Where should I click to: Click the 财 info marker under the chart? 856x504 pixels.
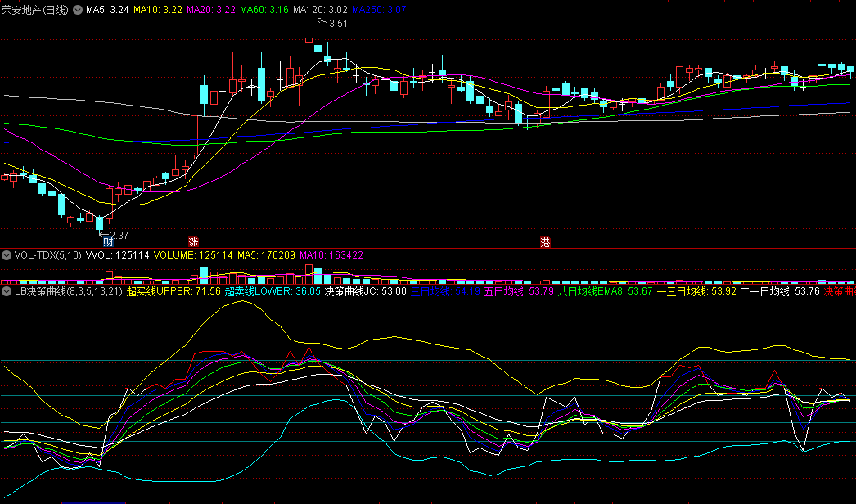(108, 242)
